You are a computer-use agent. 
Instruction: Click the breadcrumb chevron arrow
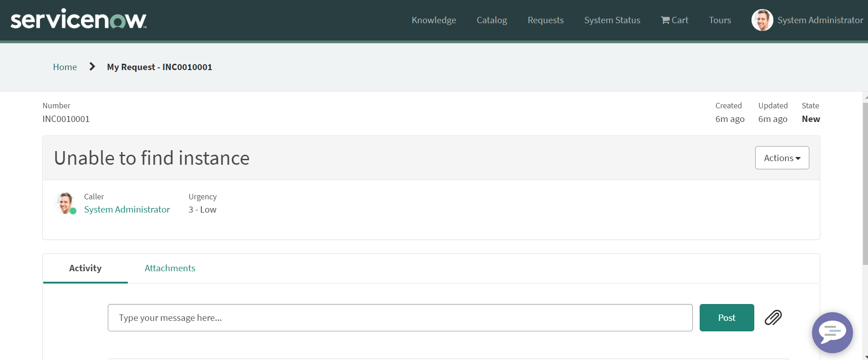(x=92, y=67)
